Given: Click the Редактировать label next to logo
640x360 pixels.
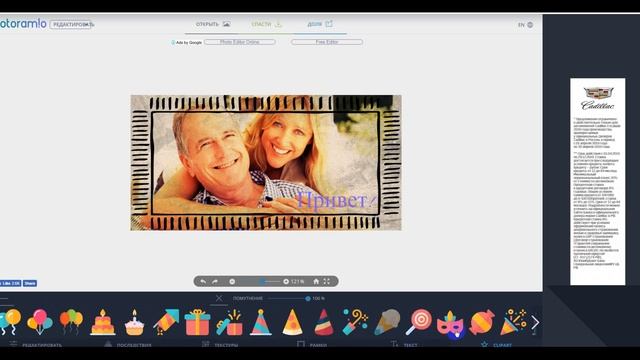Looking at the screenshot, I should click(x=73, y=24).
